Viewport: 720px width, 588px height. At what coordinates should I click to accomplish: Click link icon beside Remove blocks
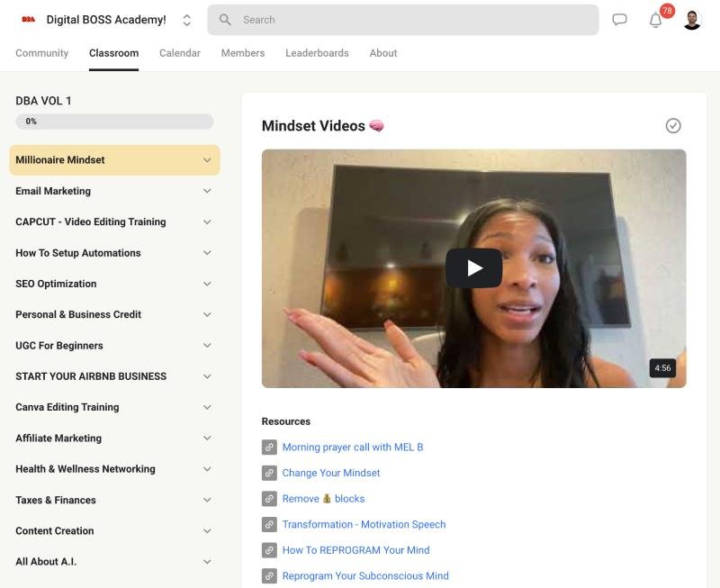tap(269, 499)
